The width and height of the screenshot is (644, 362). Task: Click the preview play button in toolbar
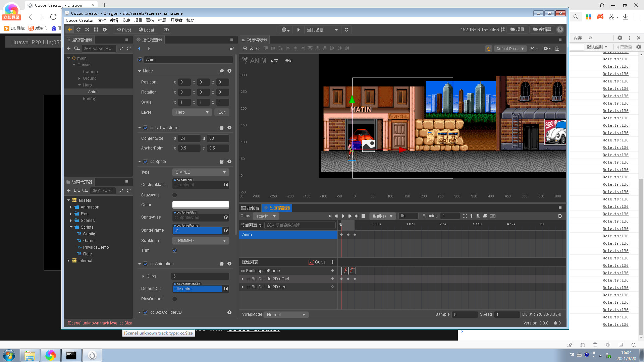coord(299,30)
